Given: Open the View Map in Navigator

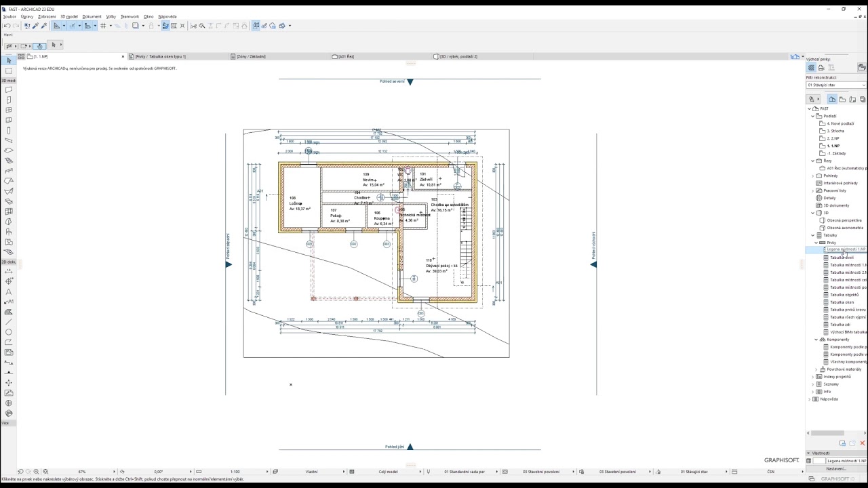Looking at the screenshot, I should coord(842,99).
